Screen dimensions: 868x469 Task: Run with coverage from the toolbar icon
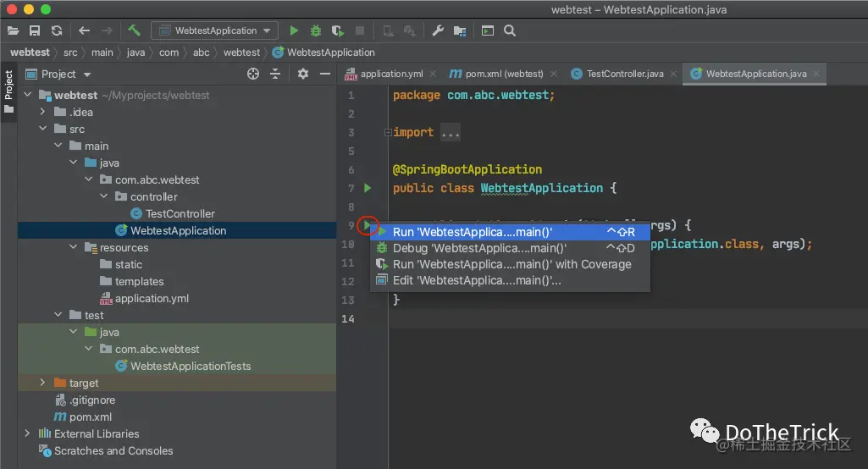click(x=338, y=30)
